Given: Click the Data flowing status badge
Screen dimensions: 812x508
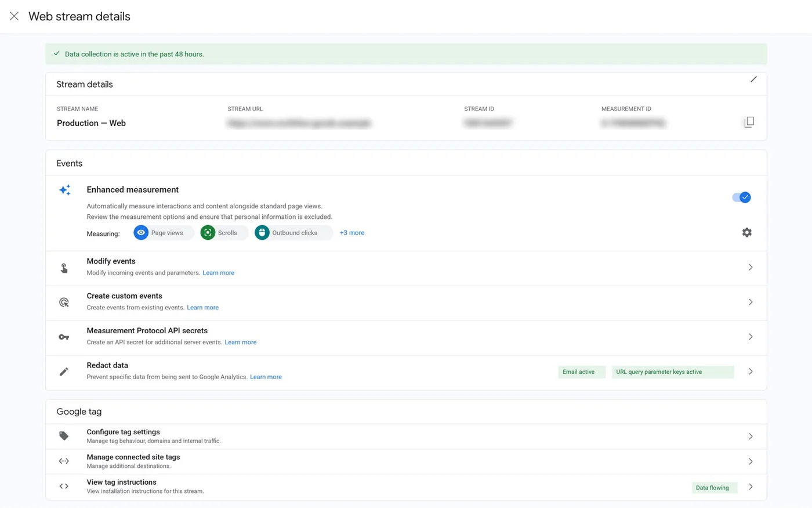Looking at the screenshot, I should [715, 488].
